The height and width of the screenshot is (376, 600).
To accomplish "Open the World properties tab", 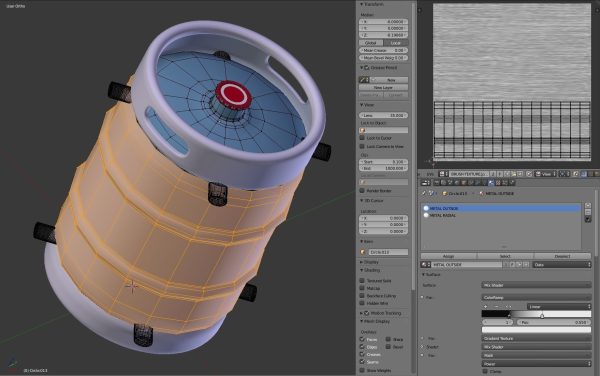I will tap(457, 183).
